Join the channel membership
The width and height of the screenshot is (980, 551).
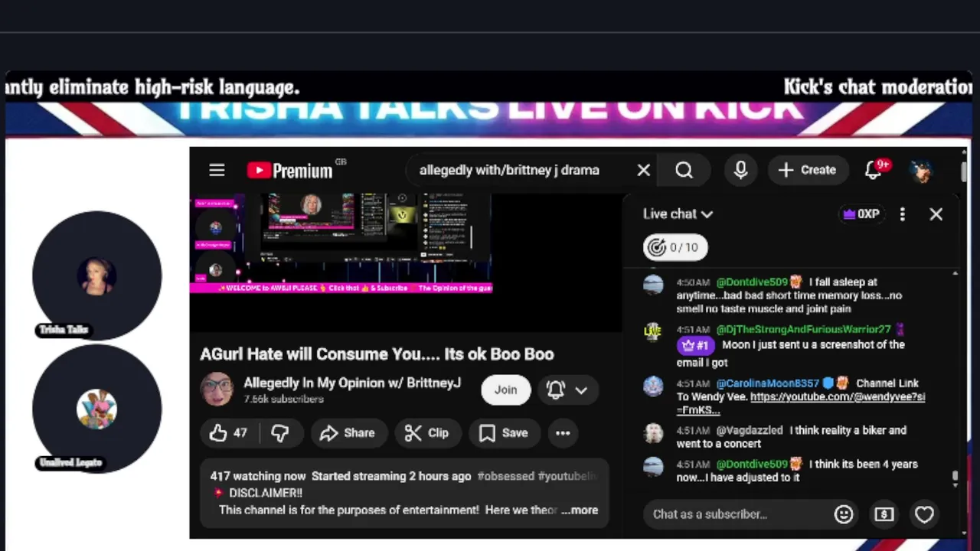click(505, 390)
